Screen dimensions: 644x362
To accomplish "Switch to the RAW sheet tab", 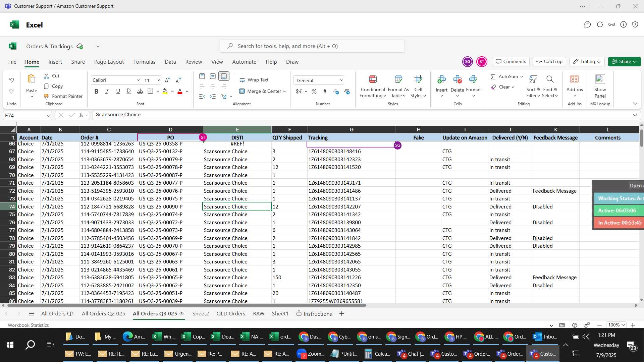I will click(x=259, y=314).
